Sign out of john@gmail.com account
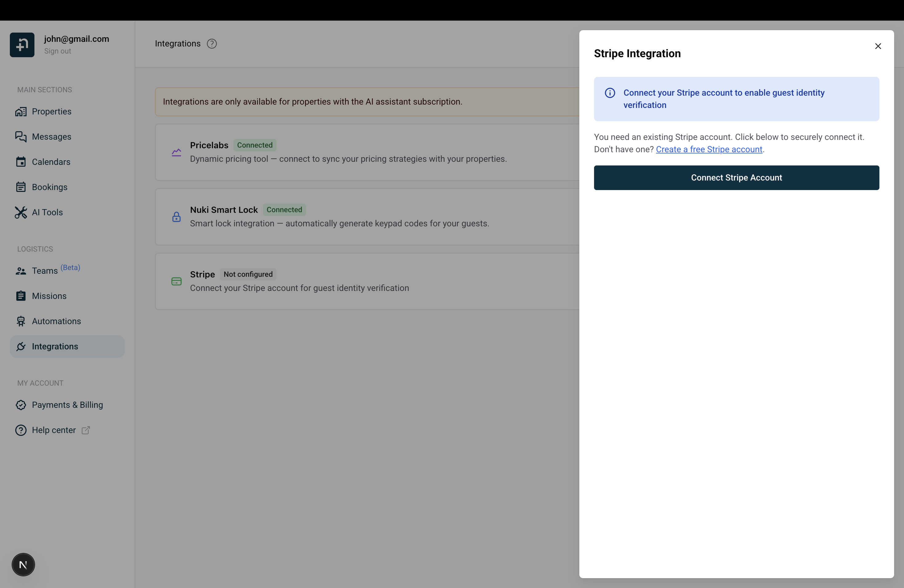This screenshot has width=904, height=588. pos(57,51)
